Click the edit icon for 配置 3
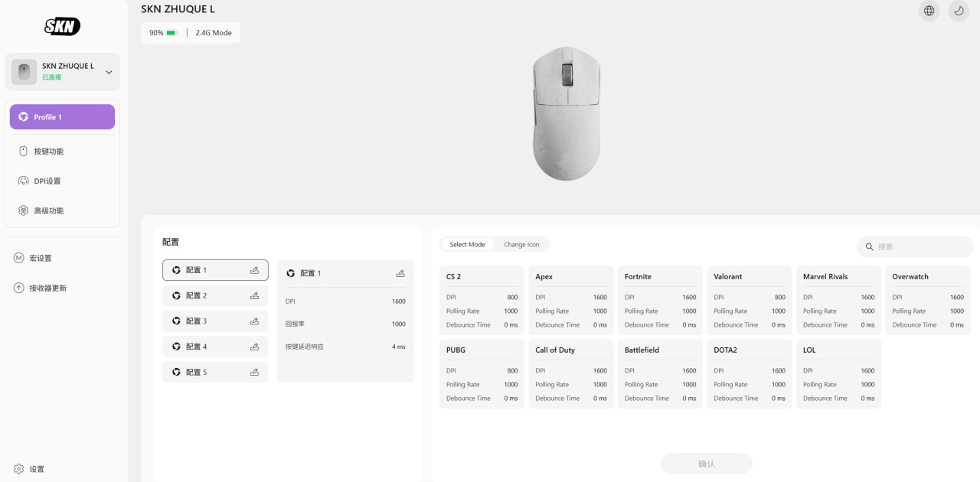The image size is (980, 482). pyautogui.click(x=254, y=321)
